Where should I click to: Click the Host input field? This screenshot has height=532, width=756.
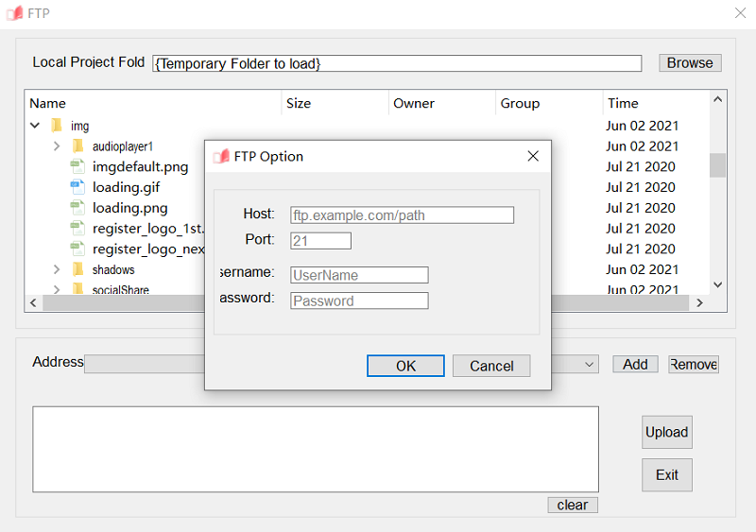coord(402,215)
